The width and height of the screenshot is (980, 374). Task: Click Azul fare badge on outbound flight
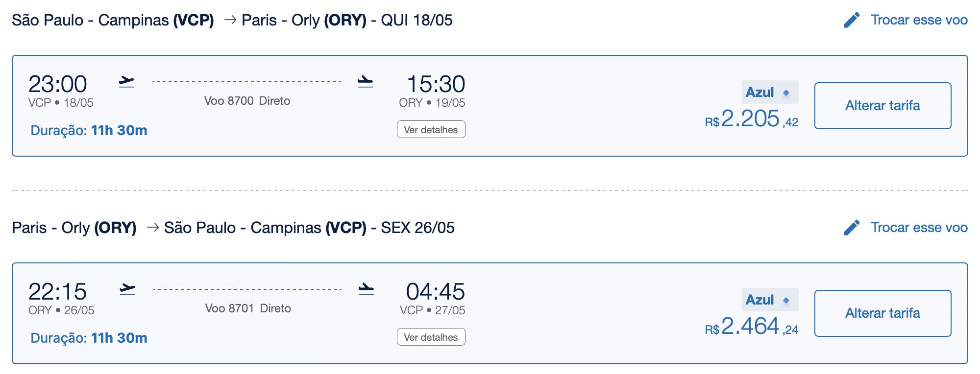[x=770, y=92]
